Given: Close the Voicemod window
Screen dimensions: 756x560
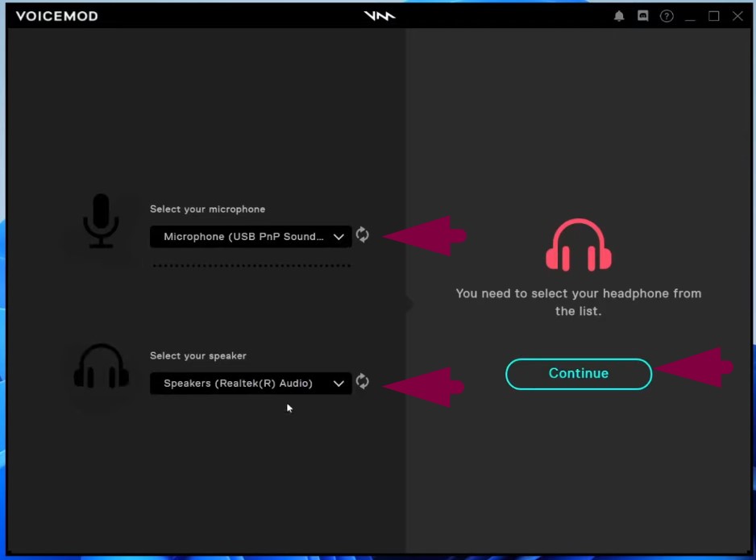Looking at the screenshot, I should tap(737, 16).
